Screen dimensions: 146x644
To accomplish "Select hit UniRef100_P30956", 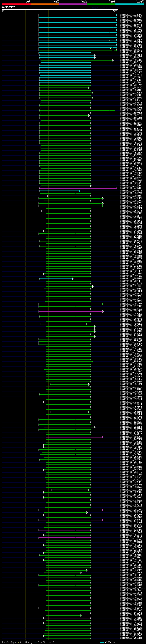I will [x=131, y=32].
